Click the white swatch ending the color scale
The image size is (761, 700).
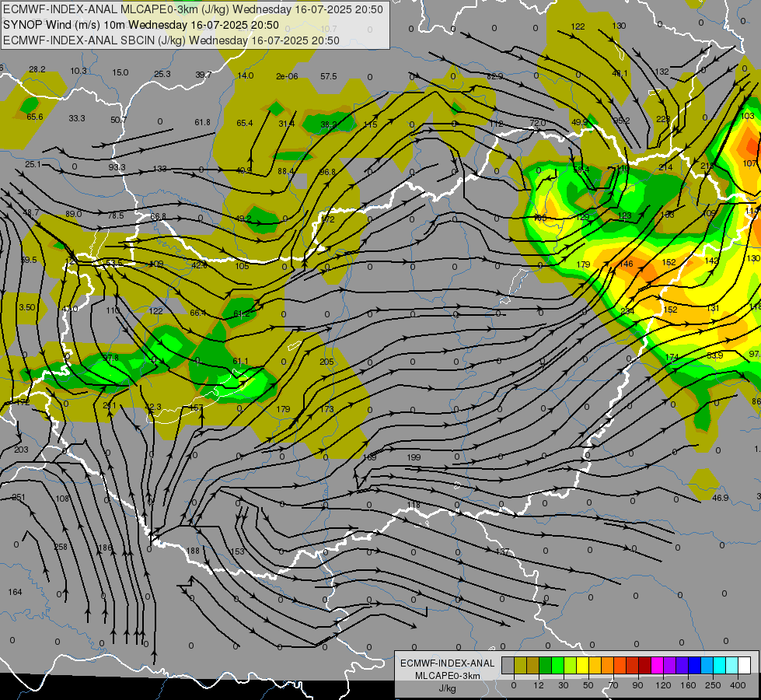745,666
